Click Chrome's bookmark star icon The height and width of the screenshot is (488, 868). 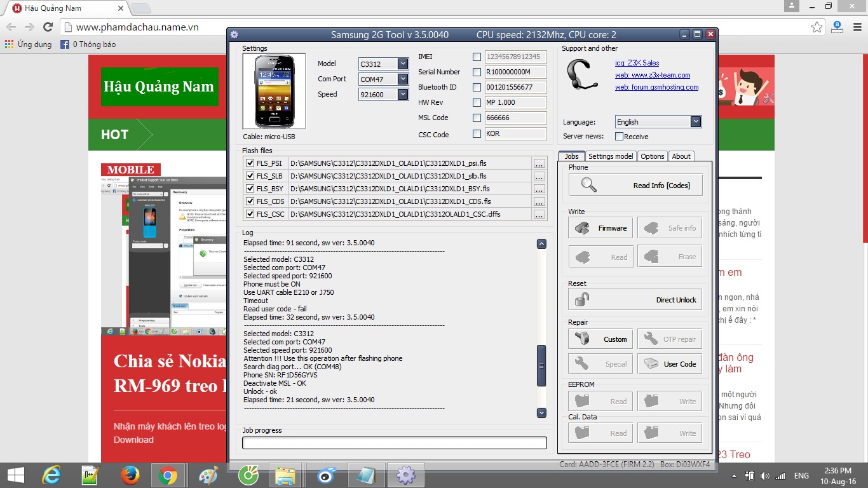point(817,27)
